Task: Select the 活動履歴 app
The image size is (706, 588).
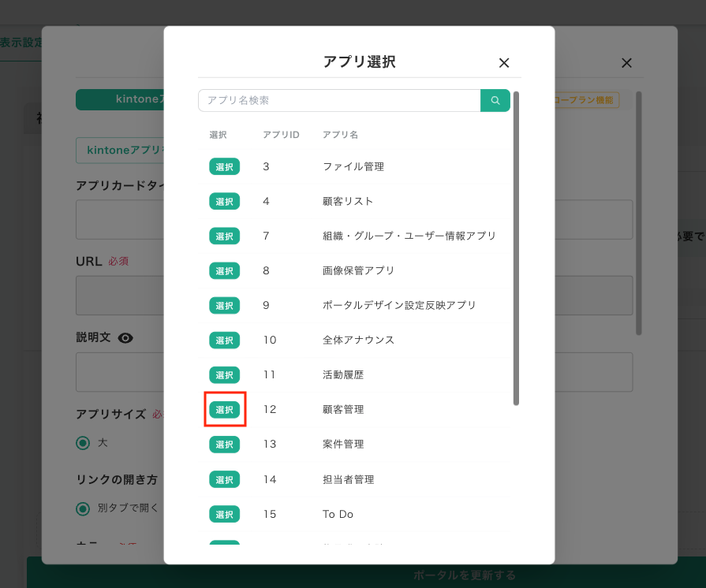Action: tap(224, 374)
